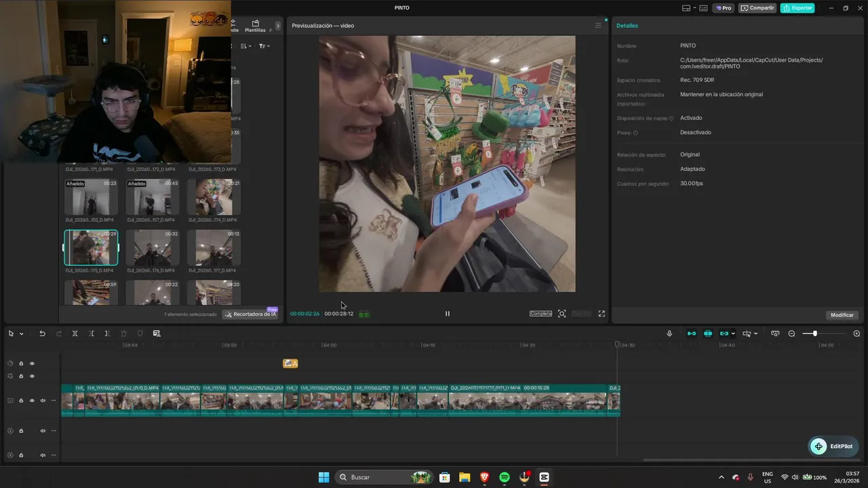This screenshot has height=488, width=868.
Task: Undo the last edit in timeline toolbar
Action: (42, 333)
